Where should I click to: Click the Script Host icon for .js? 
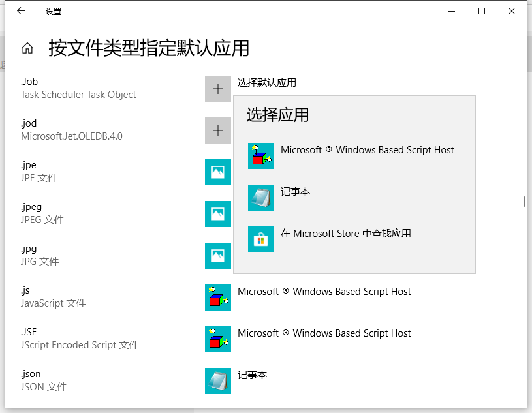218,298
